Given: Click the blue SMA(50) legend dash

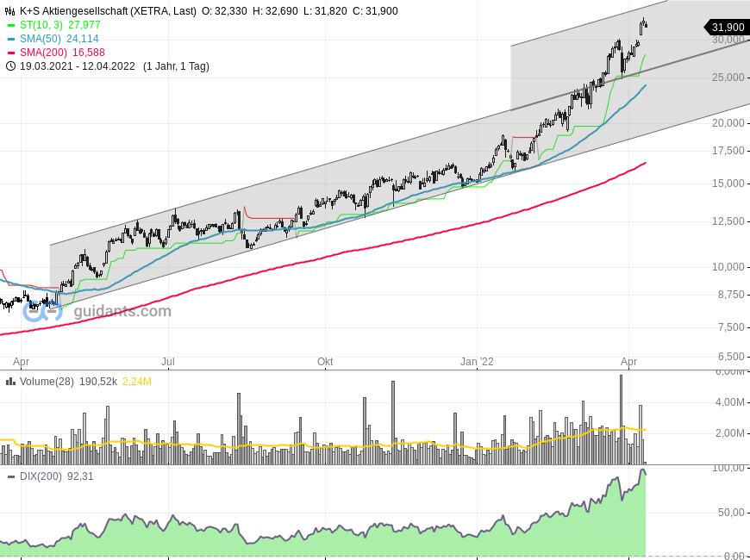Looking at the screenshot, I should pos(11,39).
